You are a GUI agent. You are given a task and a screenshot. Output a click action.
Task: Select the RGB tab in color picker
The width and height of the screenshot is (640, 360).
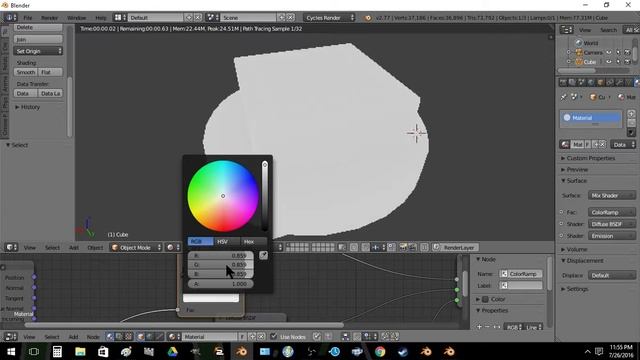(200, 242)
